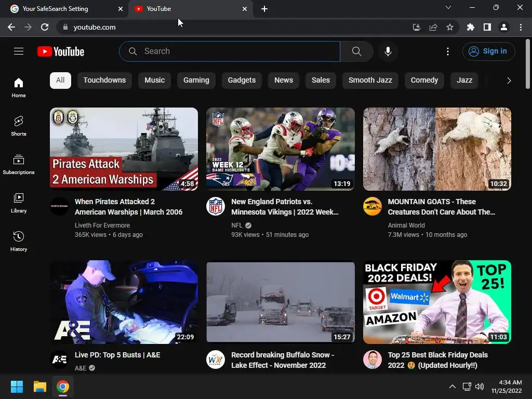Viewport: 532px width, 399px height.
Task: Click the share page icon
Action: (x=433, y=27)
